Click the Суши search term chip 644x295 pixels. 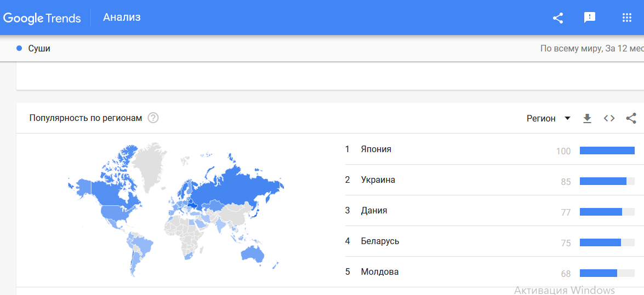(33, 48)
